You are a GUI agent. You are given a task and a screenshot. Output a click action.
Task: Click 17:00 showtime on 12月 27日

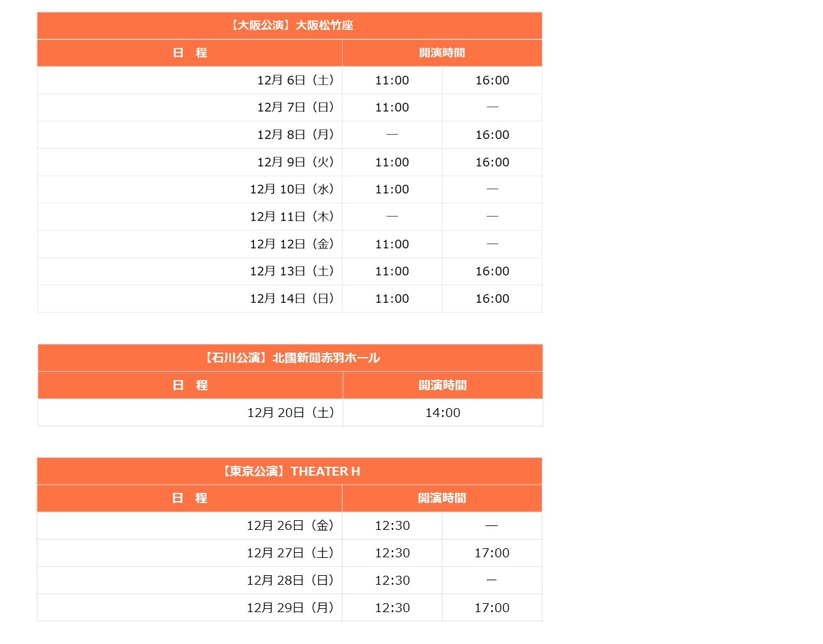coord(493,553)
